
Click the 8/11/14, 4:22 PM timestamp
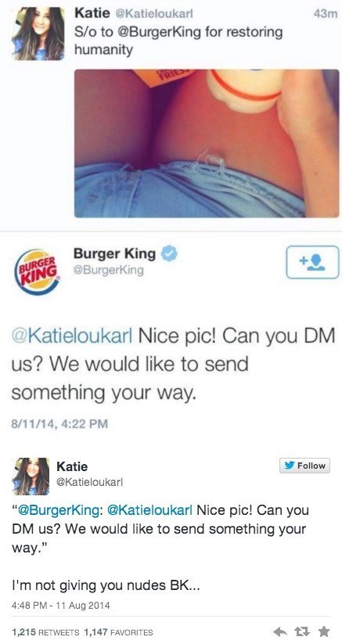click(x=59, y=423)
